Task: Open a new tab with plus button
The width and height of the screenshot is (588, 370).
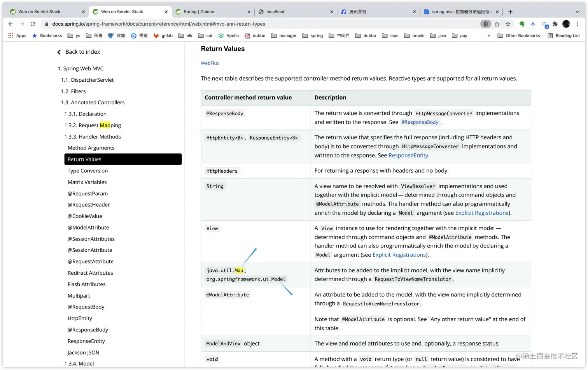Action: tap(510, 12)
